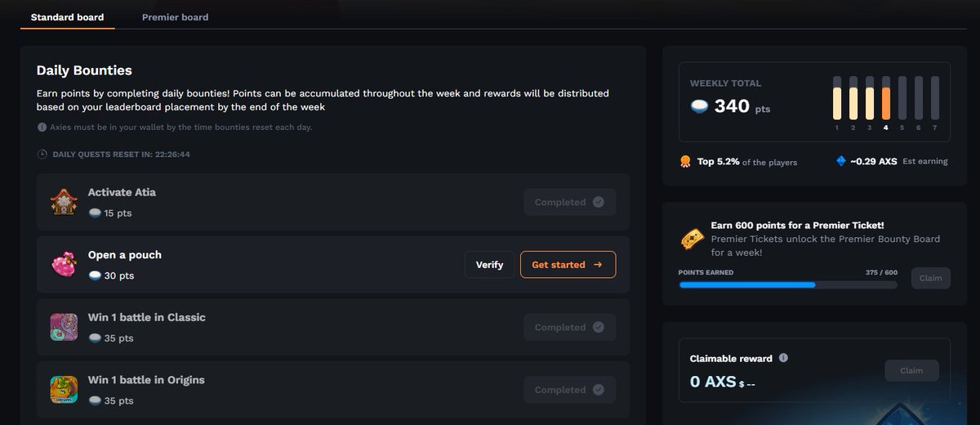Claim the Premier Ticket

930,278
